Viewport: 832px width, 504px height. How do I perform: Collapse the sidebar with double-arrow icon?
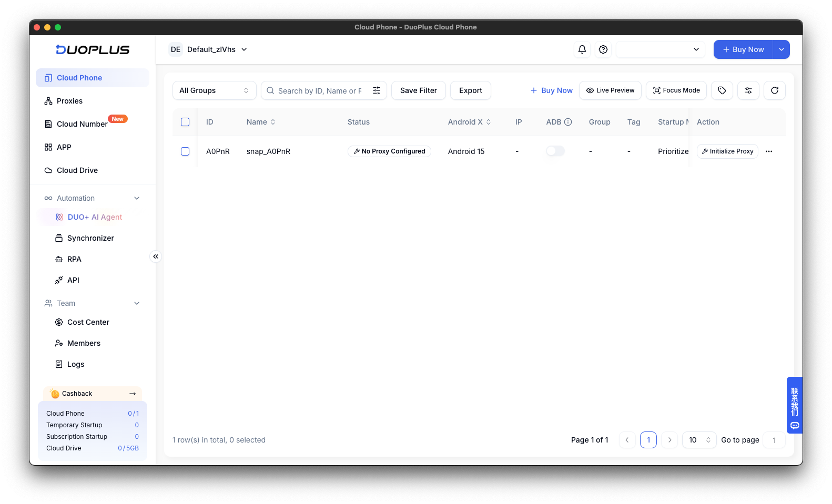click(156, 256)
